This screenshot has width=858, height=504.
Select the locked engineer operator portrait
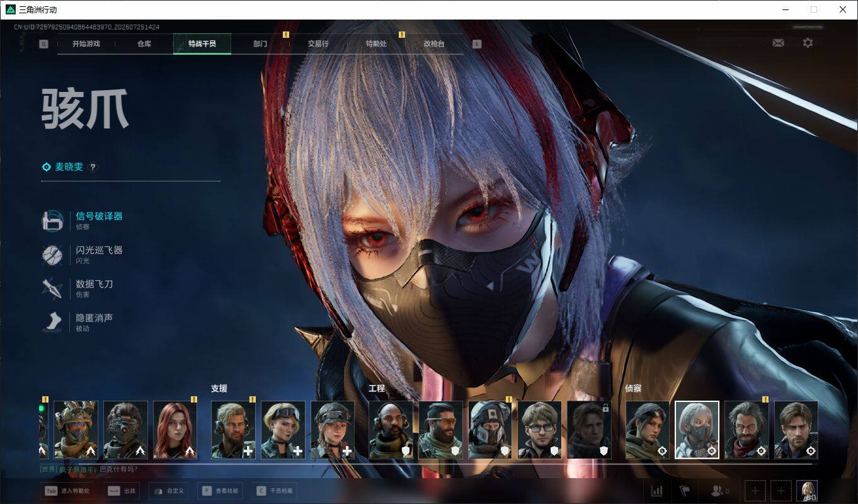pos(589,430)
